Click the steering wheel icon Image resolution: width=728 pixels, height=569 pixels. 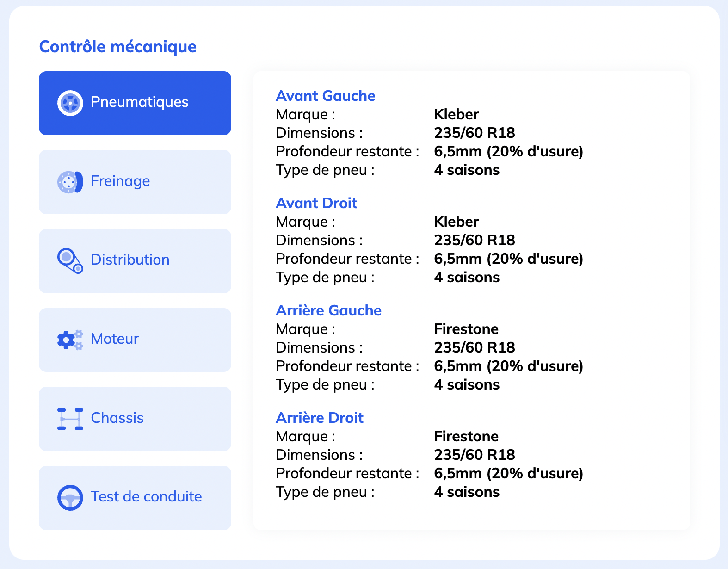70,498
